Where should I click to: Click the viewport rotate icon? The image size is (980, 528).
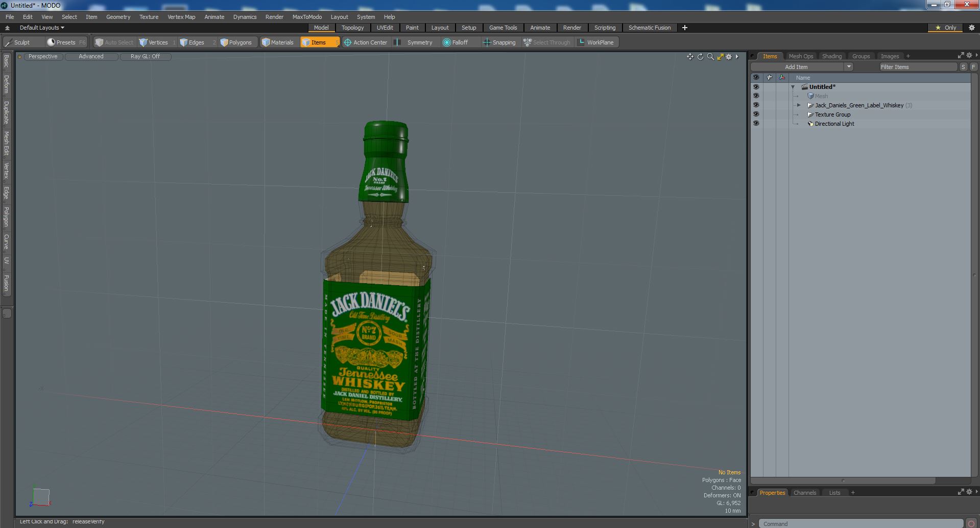(700, 57)
